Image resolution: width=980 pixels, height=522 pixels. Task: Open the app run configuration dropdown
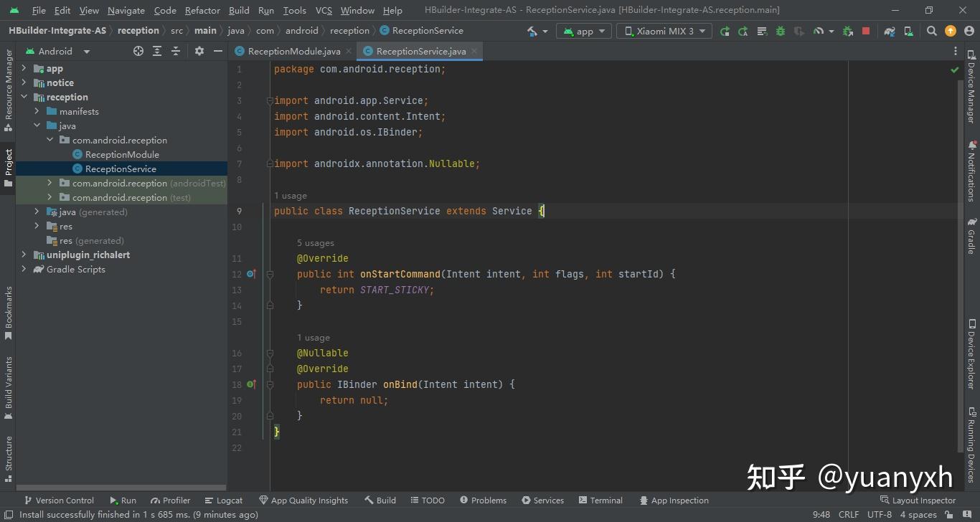click(x=584, y=31)
